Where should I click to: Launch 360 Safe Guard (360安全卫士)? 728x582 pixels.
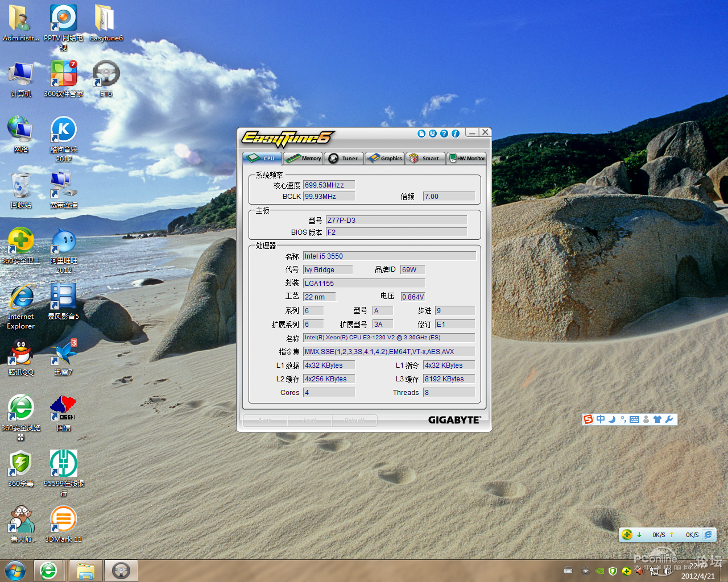21,246
